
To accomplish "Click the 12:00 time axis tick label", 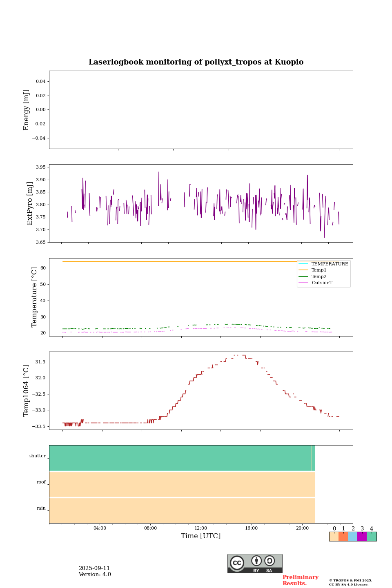I will (201, 528).
